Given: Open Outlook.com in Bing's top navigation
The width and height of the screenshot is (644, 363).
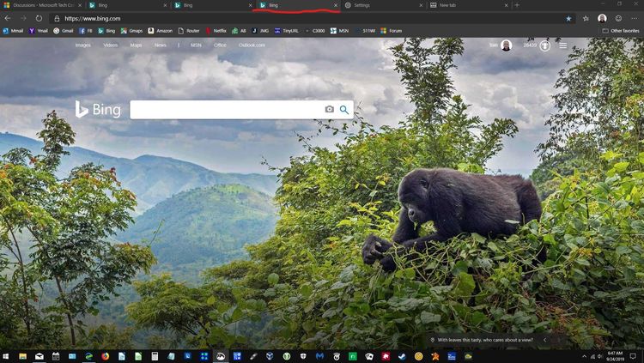Looking at the screenshot, I should click(x=252, y=45).
